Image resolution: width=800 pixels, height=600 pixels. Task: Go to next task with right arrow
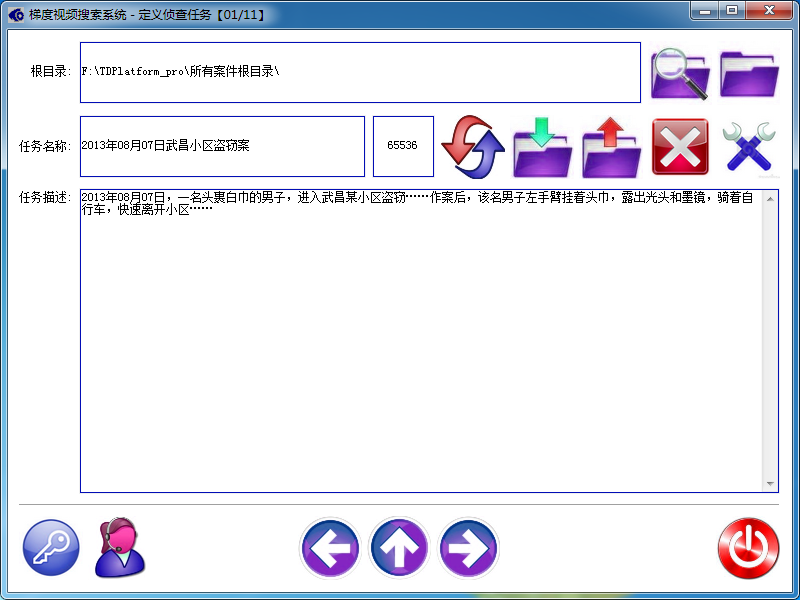tap(468, 548)
